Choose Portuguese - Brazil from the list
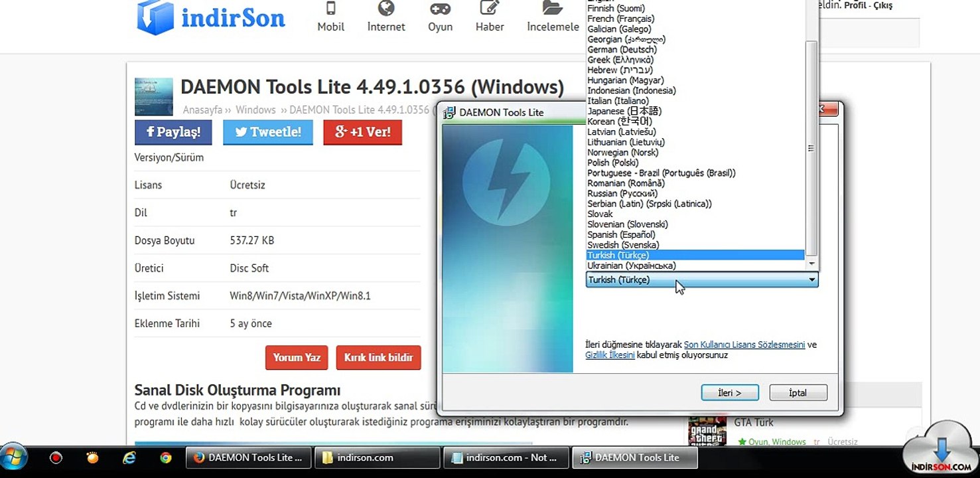980x478 pixels. pos(695,173)
